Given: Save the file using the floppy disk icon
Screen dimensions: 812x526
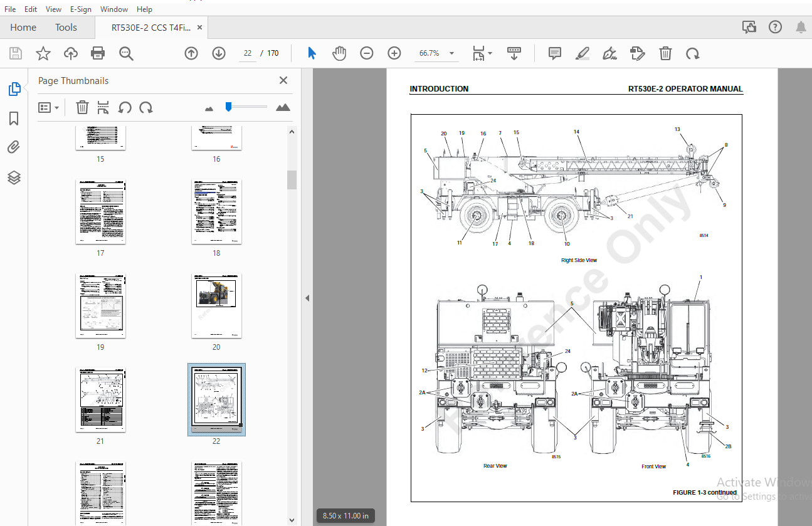Looking at the screenshot, I should (x=16, y=53).
